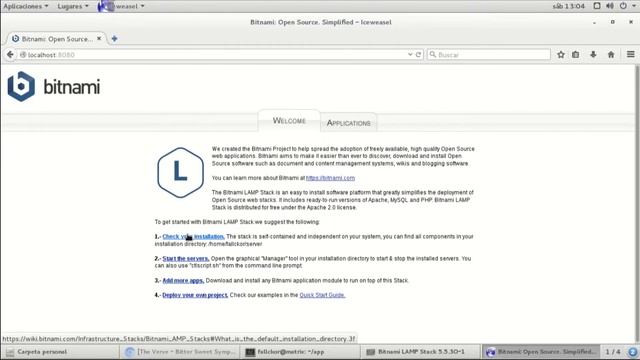640x360 pixels.
Task: Close the Bitnami: Open Source tab
Action: pos(99,38)
